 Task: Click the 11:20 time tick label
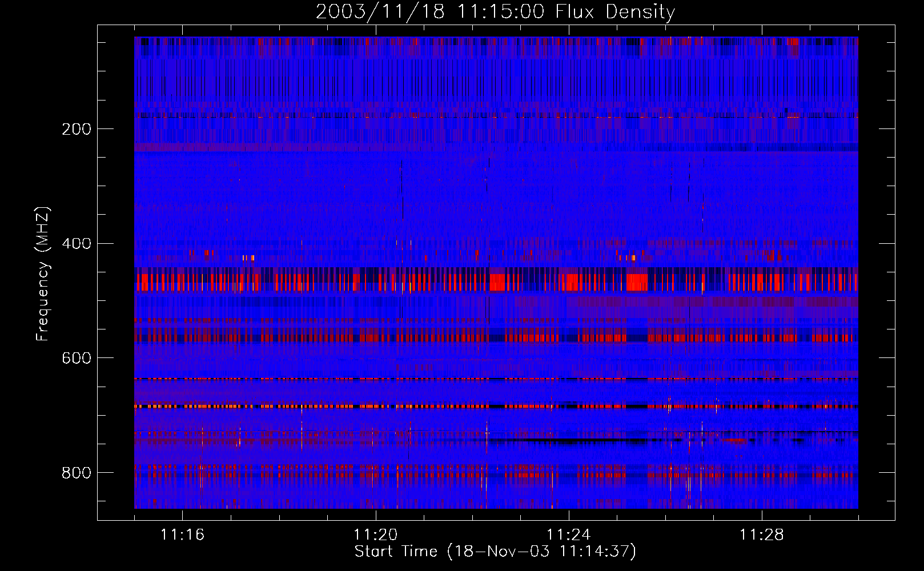(375, 535)
